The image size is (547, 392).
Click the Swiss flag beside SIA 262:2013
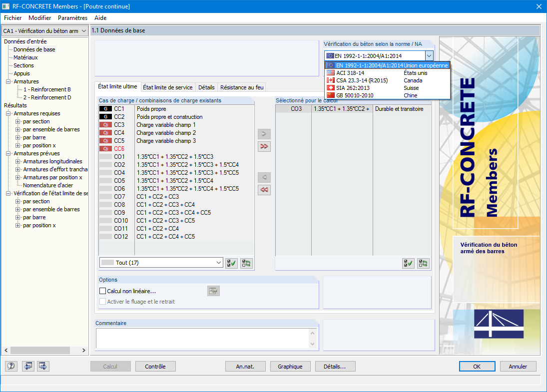tap(330, 88)
